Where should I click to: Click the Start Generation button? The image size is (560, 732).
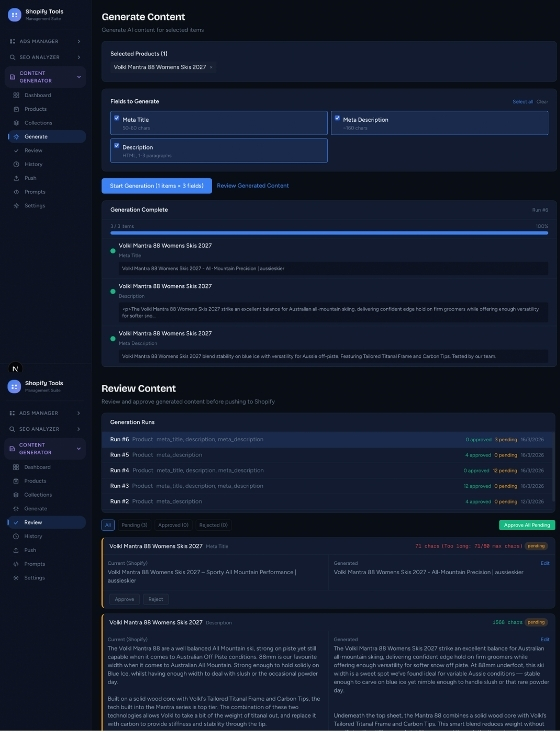coord(157,186)
